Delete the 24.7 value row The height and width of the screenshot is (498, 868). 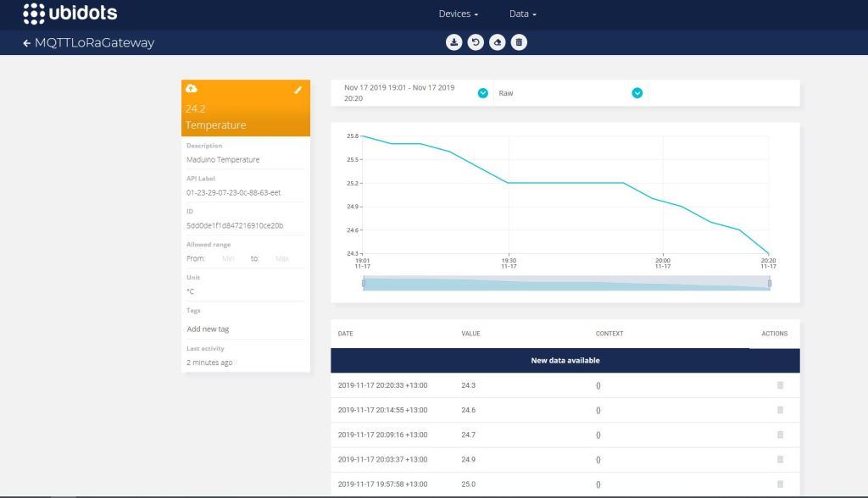point(780,434)
